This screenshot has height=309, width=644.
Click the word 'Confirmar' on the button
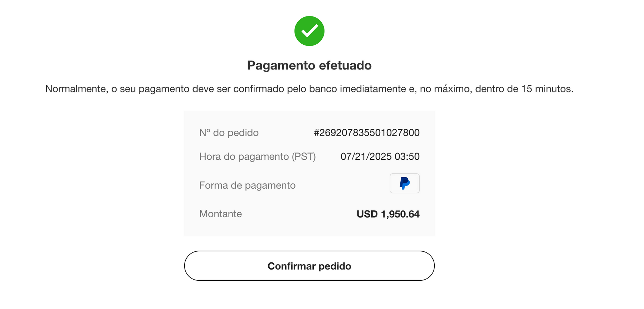[292, 266]
